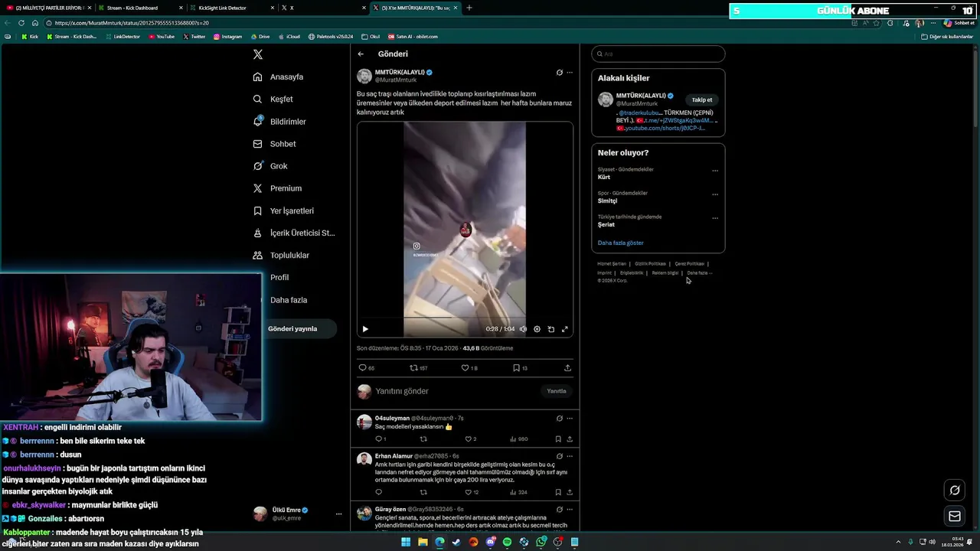Open a new browser tab
980x551 pixels.
tap(469, 8)
